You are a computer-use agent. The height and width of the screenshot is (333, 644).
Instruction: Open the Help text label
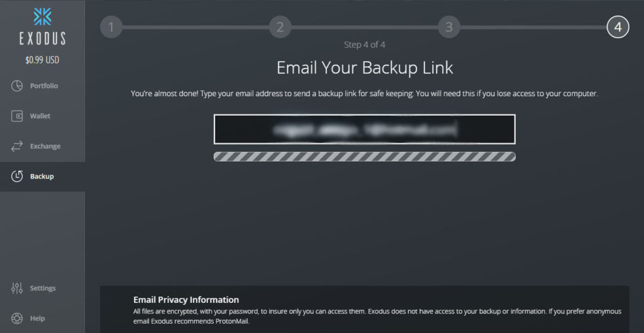click(37, 319)
